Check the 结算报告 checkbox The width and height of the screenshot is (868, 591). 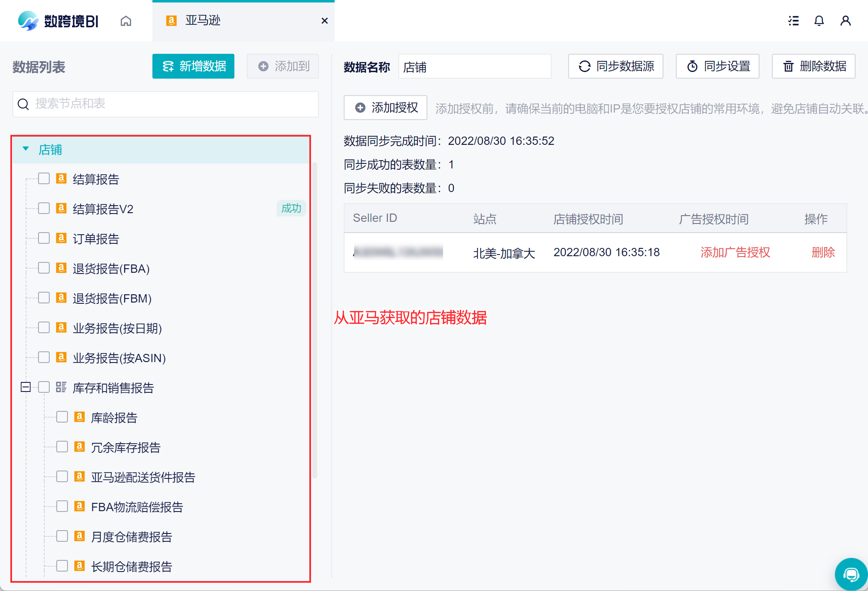coord(44,178)
